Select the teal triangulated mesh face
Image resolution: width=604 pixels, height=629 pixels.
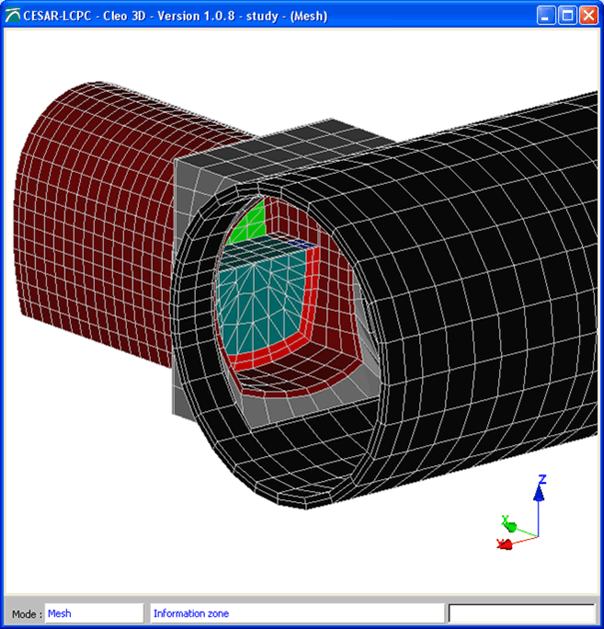click(x=263, y=305)
